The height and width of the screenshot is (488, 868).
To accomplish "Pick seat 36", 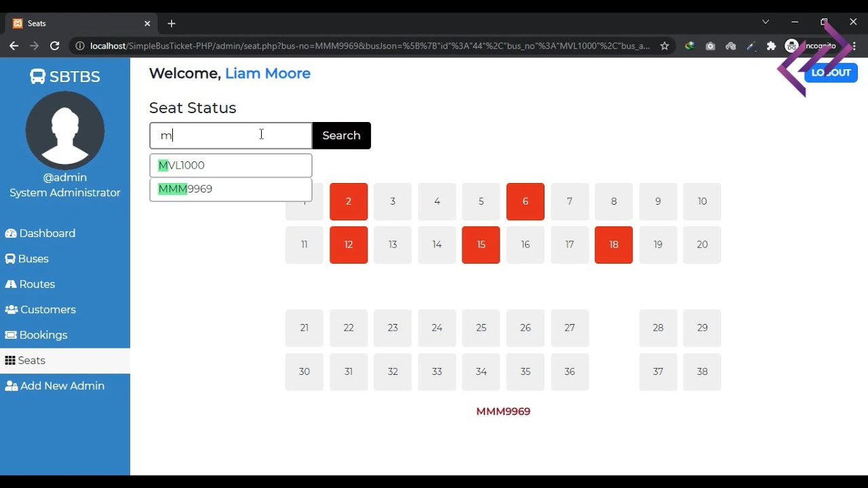I will click(570, 371).
